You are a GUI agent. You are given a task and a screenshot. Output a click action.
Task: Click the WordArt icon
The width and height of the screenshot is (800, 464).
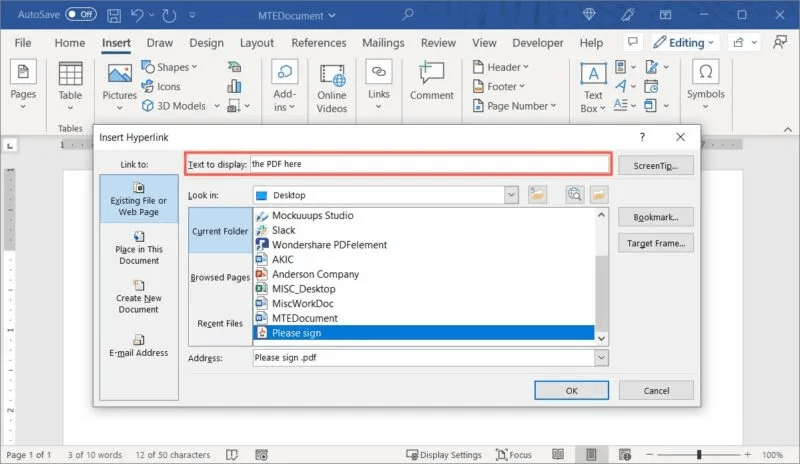620,86
